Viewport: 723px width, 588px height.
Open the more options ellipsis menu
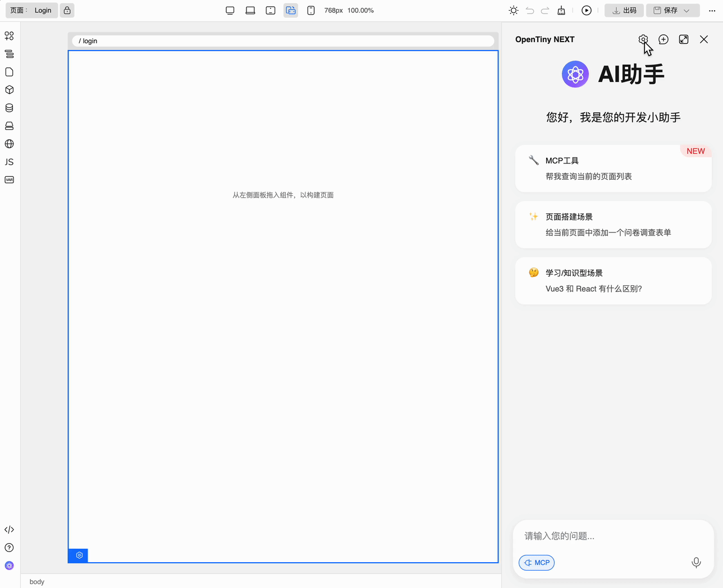pos(711,10)
